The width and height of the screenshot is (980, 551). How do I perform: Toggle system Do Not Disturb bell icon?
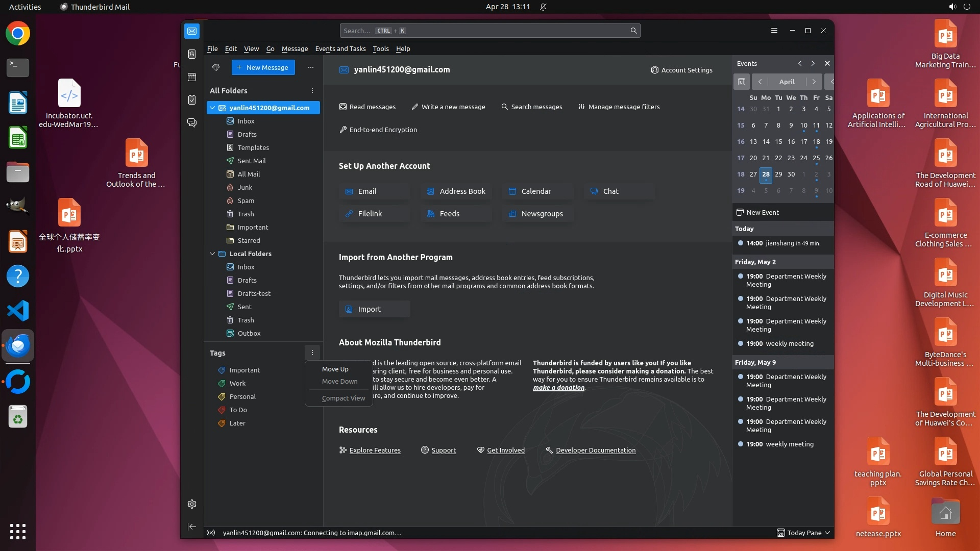pyautogui.click(x=543, y=7)
